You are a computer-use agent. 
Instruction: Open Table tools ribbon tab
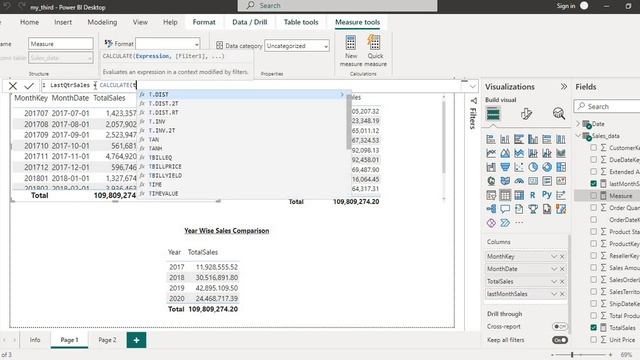(x=301, y=22)
